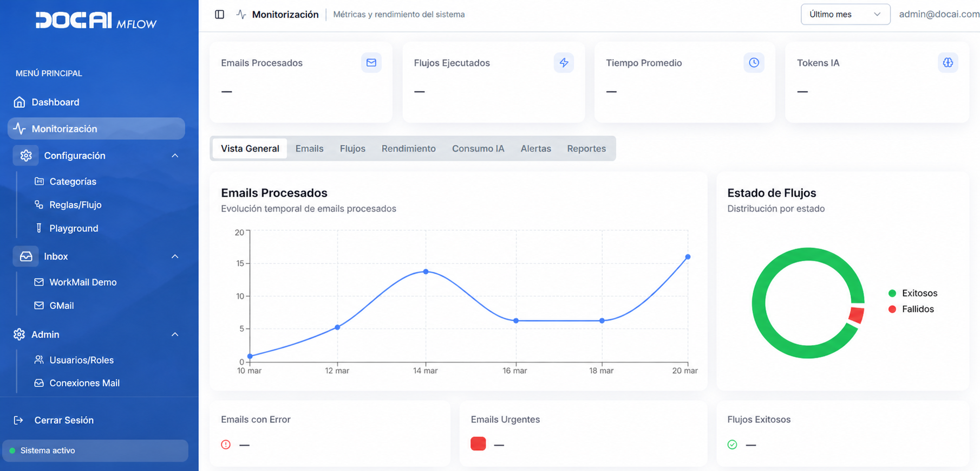Viewport: 980px width, 471px height.
Task: Click the 14 mar data point on chart
Action: [426, 272]
